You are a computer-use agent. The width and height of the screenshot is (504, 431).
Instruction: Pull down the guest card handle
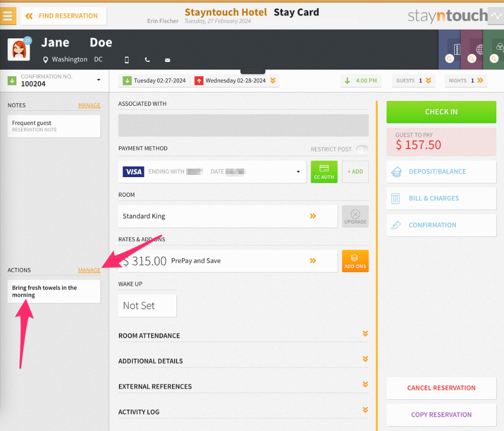pyautogui.click(x=253, y=71)
